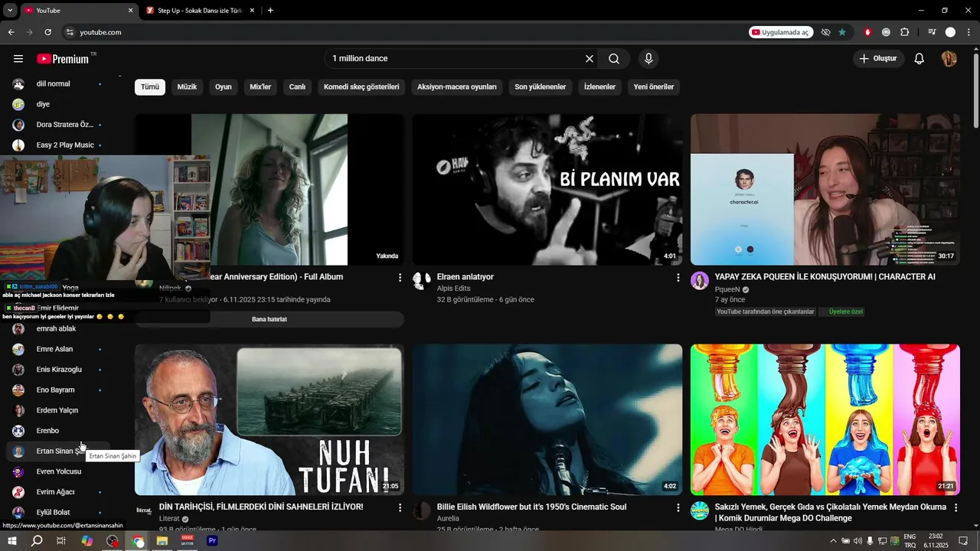Open a new browser tab with the plus
The height and width of the screenshot is (551, 980).
(x=270, y=11)
